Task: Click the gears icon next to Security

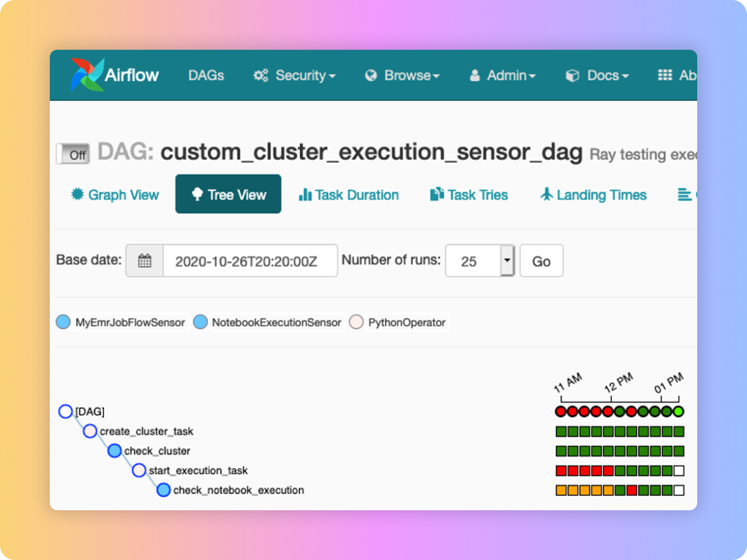Action: click(261, 75)
